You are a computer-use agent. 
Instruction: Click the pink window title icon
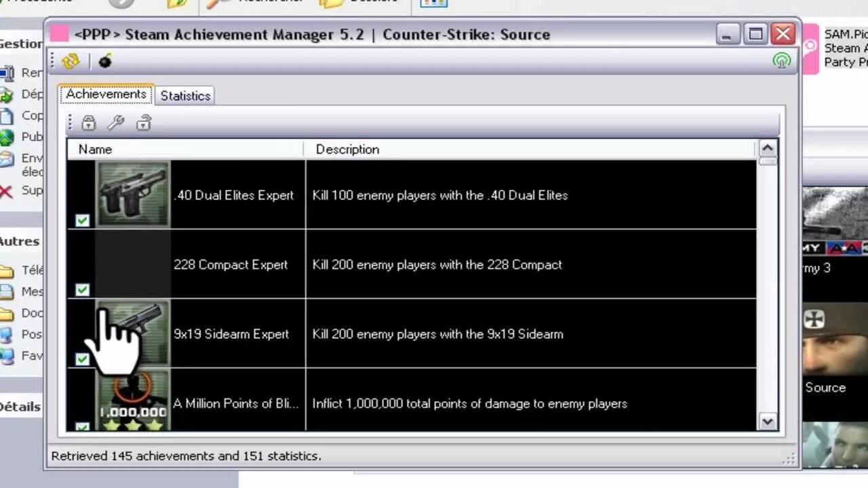(60, 33)
